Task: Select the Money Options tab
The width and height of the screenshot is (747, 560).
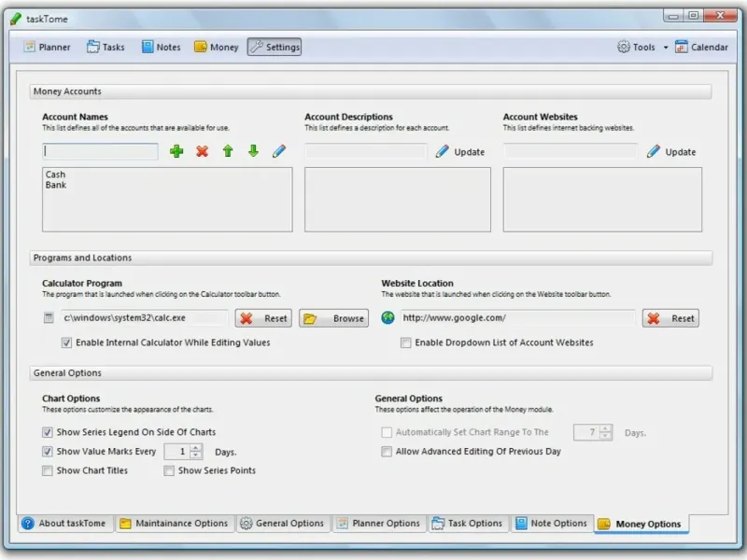Action: 641,525
